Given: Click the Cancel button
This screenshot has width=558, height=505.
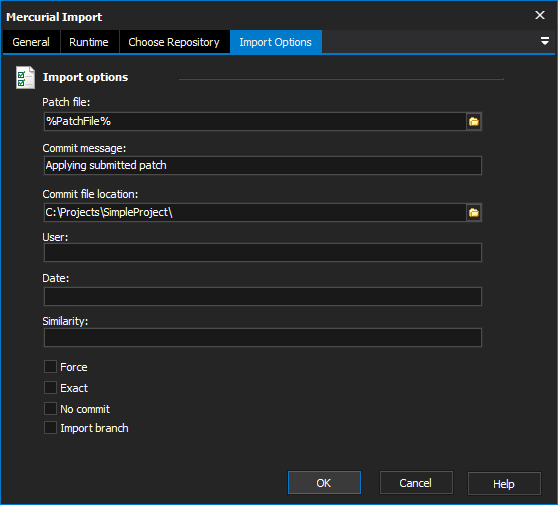Looking at the screenshot, I should 416,483.
